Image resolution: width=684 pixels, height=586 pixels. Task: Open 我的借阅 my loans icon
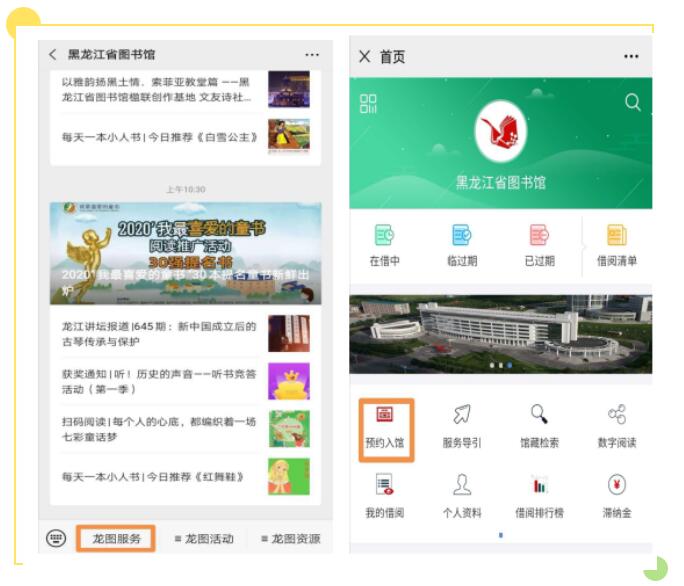(384, 495)
